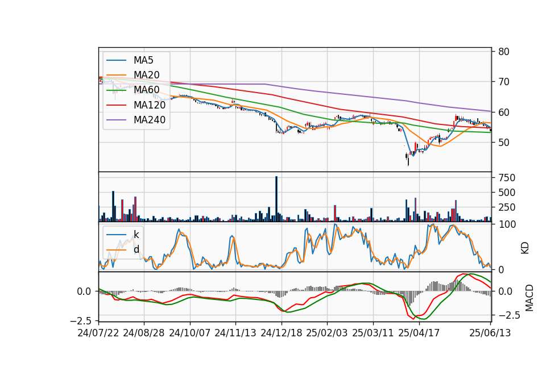Click the blue MA5 legend line sample
The image size is (546, 392).
(x=116, y=61)
